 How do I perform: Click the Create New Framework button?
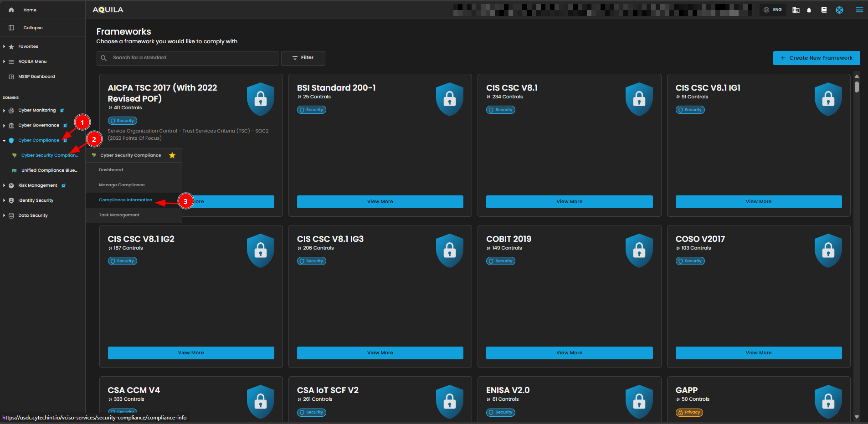[816, 58]
